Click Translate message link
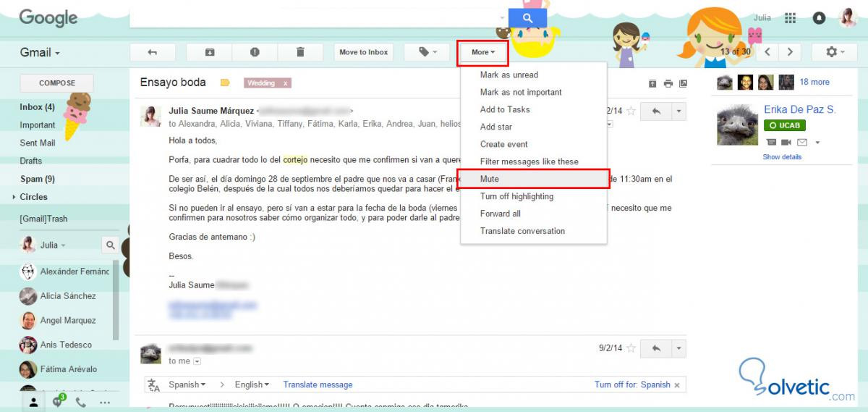This screenshot has width=868, height=412. pyautogui.click(x=318, y=384)
